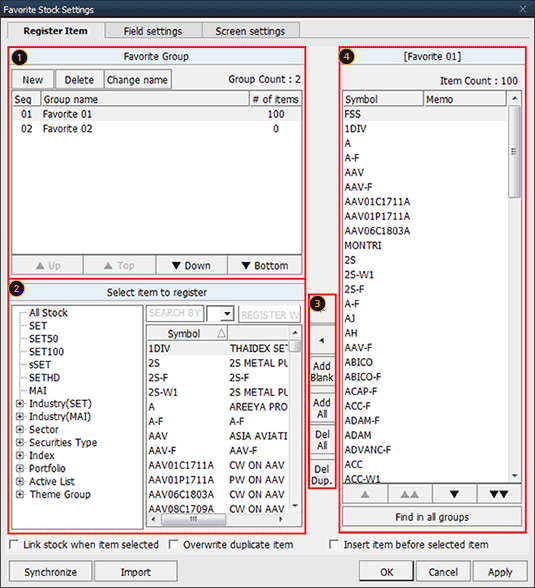
Task: Toggle Insert item before selected item
Action: 334,544
